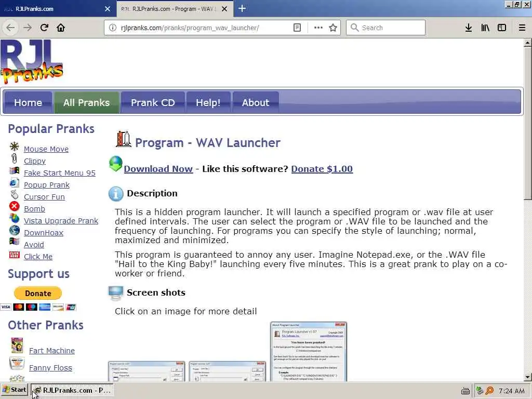The image size is (532, 399).
Task: Click the yellow PayPal Donate button
Action: (x=38, y=293)
